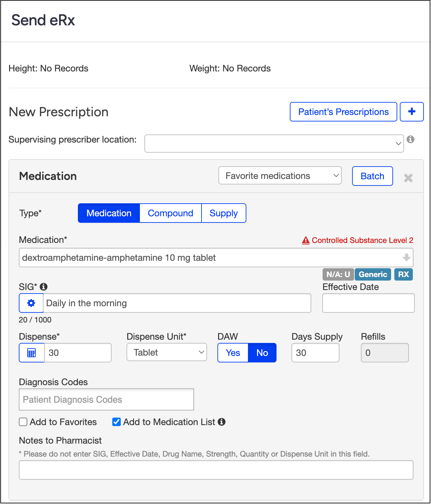Click the Batch button
Screen dimensions: 431x504
372,176
